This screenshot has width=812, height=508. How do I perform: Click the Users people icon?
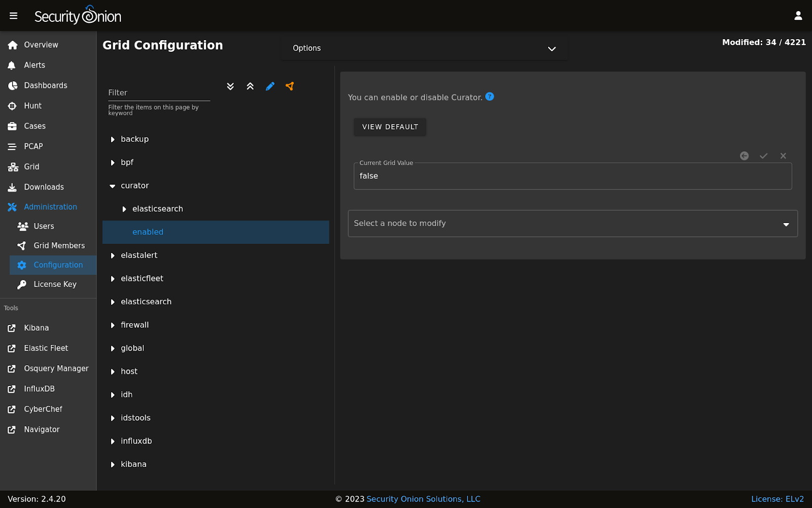click(23, 226)
